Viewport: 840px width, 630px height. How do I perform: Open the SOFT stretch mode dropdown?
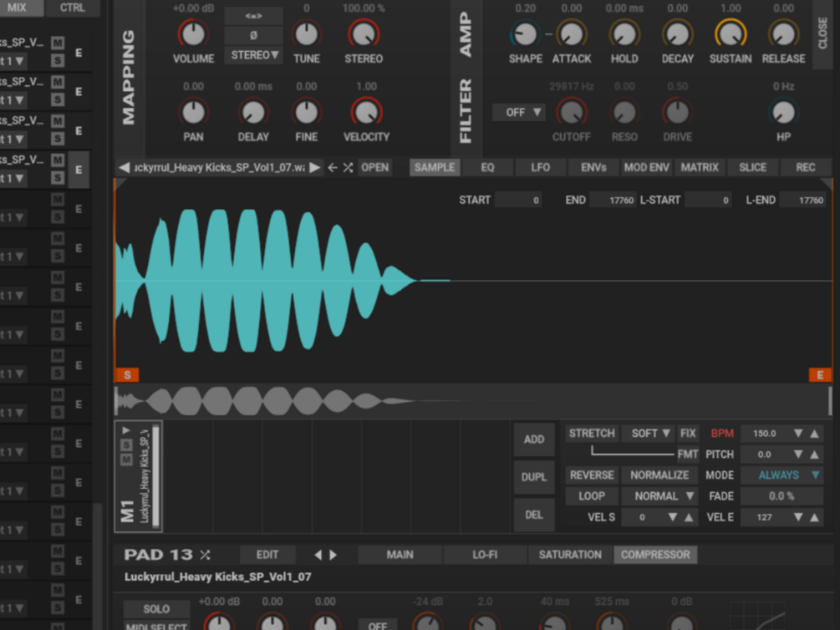pyautogui.click(x=649, y=434)
